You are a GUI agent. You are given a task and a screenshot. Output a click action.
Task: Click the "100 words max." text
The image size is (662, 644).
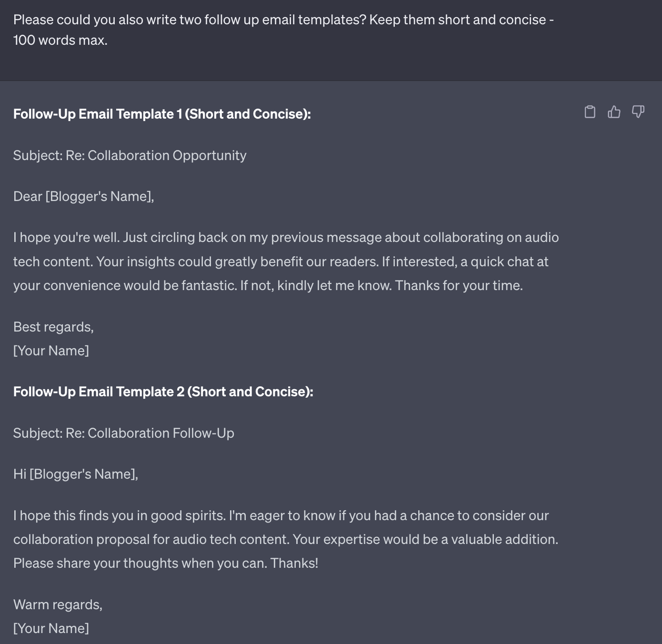60,40
